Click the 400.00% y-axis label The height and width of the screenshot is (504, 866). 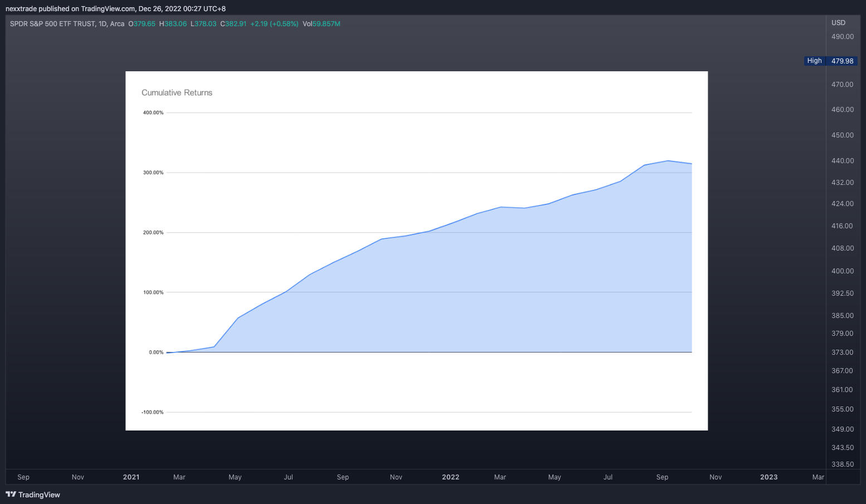pos(153,112)
